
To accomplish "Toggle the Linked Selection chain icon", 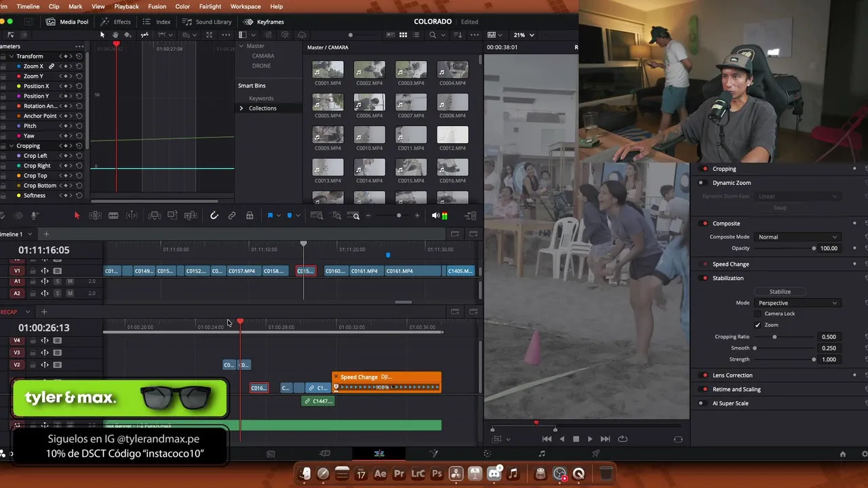I will click(232, 216).
